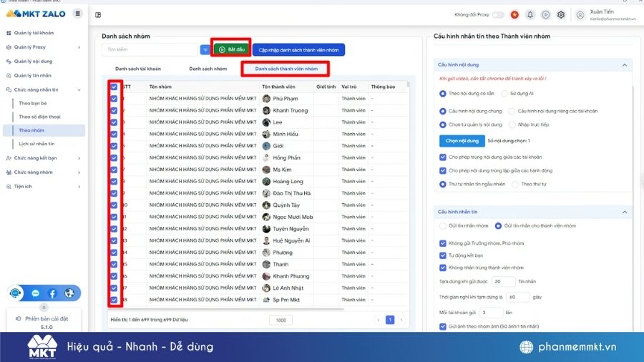Open the settings gear icon
This screenshot has width=644, height=362.
coord(560,15)
